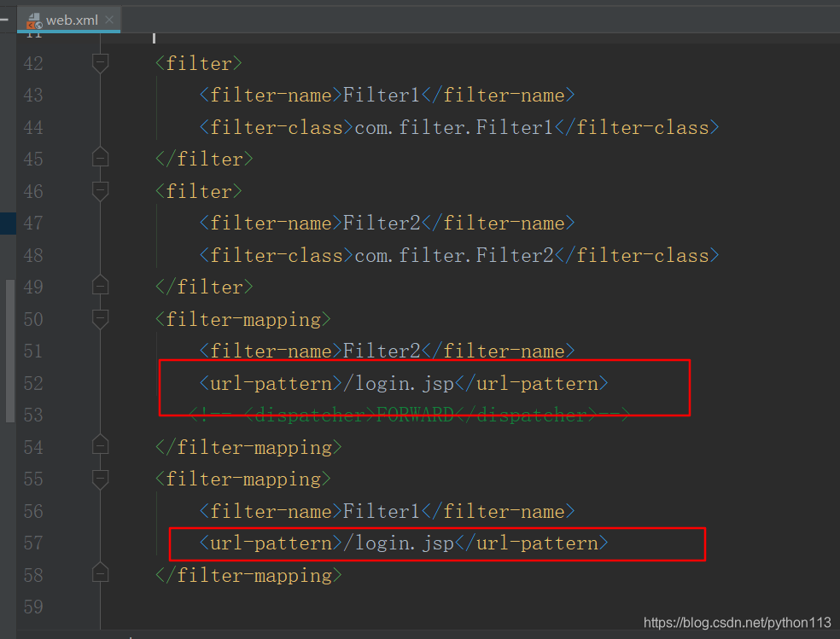Viewport: 840px width, 639px height.
Task: Click the web.xml file icon in tab
Action: click(x=34, y=20)
